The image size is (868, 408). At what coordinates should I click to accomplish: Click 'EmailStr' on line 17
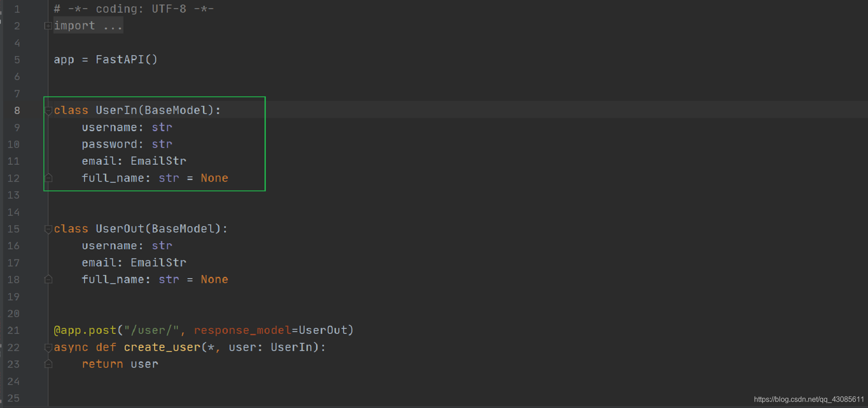[158, 262]
